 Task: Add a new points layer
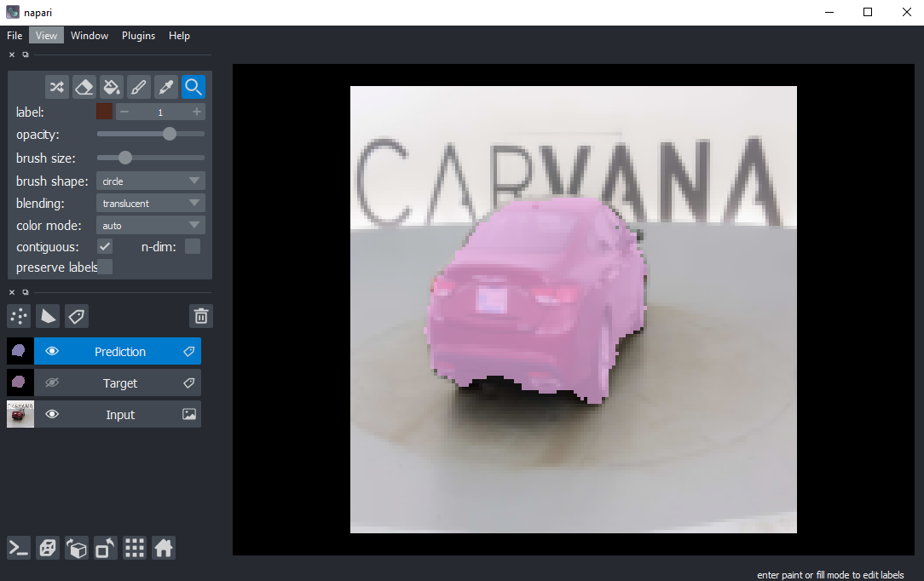pyautogui.click(x=19, y=316)
